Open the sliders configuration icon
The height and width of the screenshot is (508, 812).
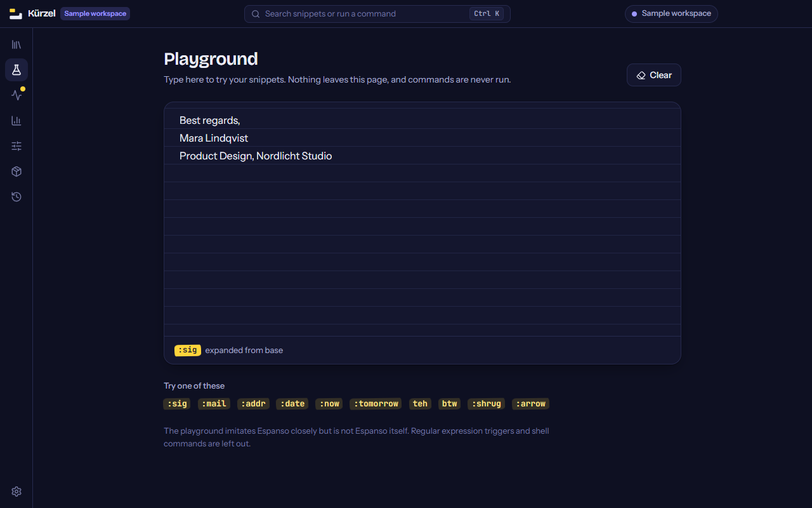click(x=16, y=146)
